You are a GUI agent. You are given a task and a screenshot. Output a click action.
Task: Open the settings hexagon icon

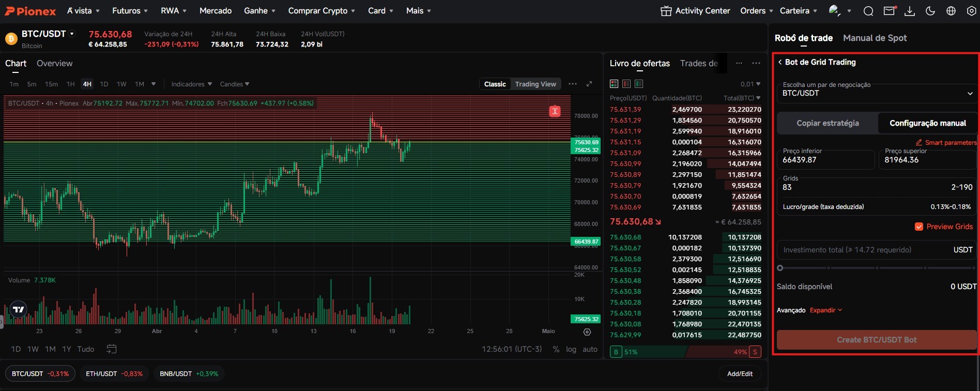972,11
